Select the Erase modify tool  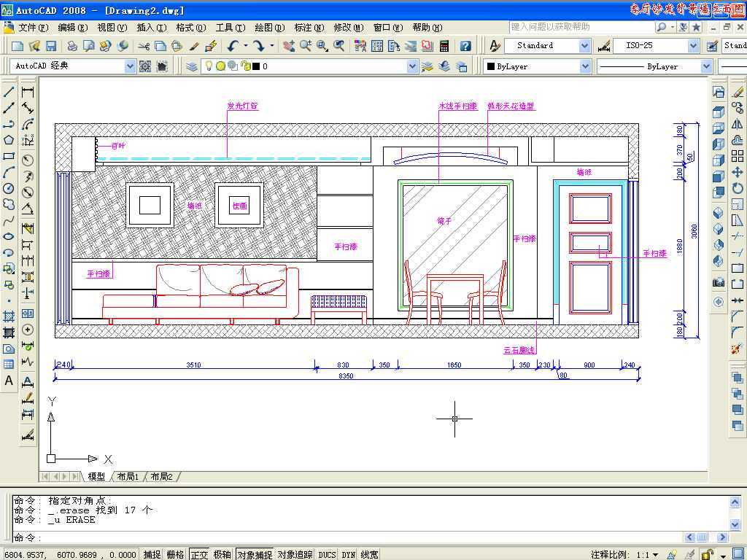(x=738, y=92)
